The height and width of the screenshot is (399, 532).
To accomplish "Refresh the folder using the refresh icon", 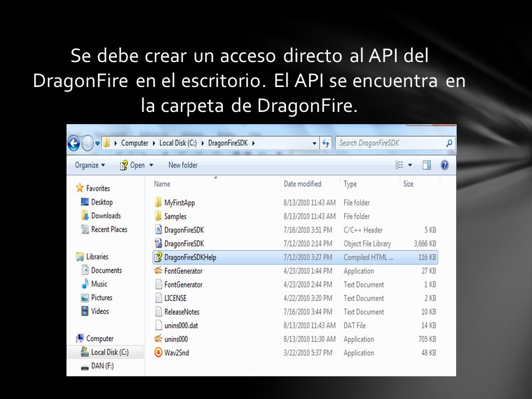I will point(326,143).
